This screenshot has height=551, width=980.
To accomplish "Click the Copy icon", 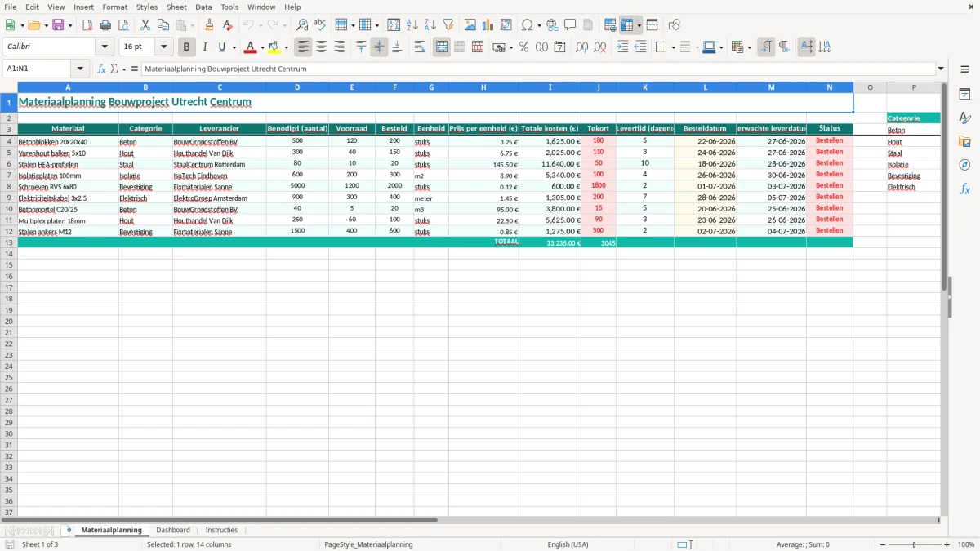I will coord(163,25).
